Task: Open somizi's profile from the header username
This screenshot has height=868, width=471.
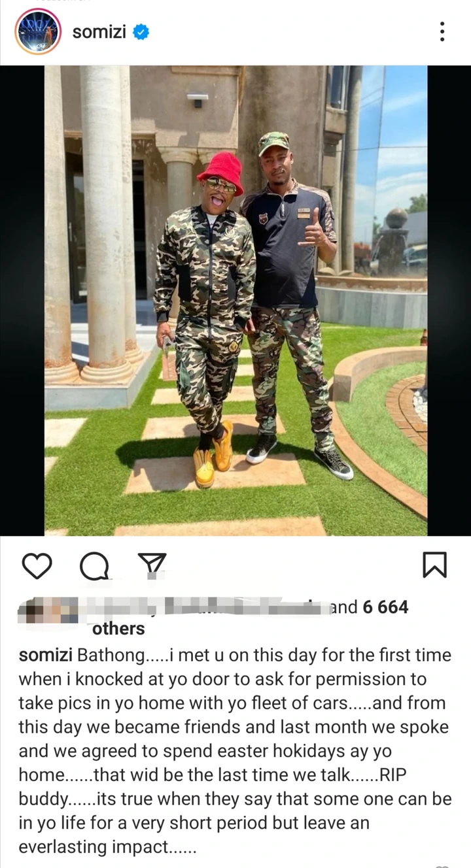Action: tap(99, 31)
